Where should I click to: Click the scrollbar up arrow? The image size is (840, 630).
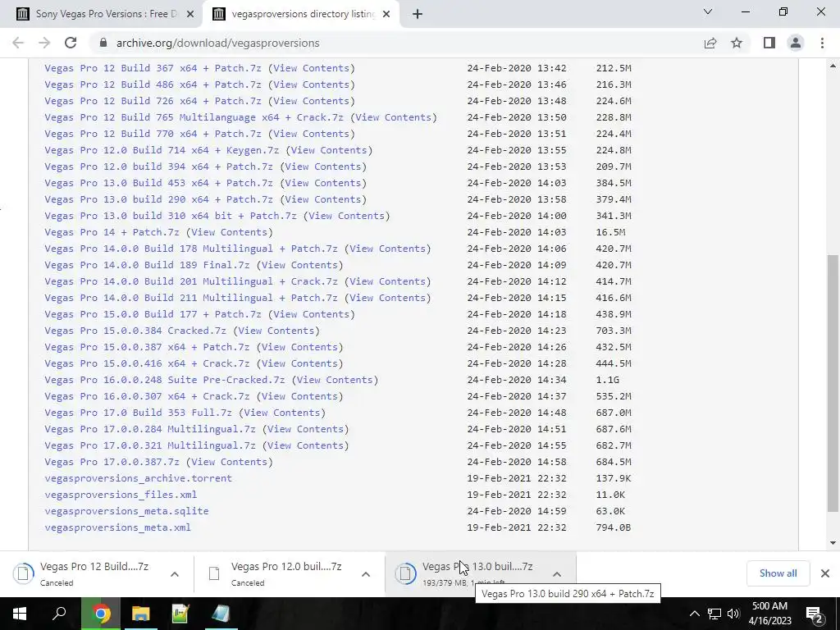point(833,66)
